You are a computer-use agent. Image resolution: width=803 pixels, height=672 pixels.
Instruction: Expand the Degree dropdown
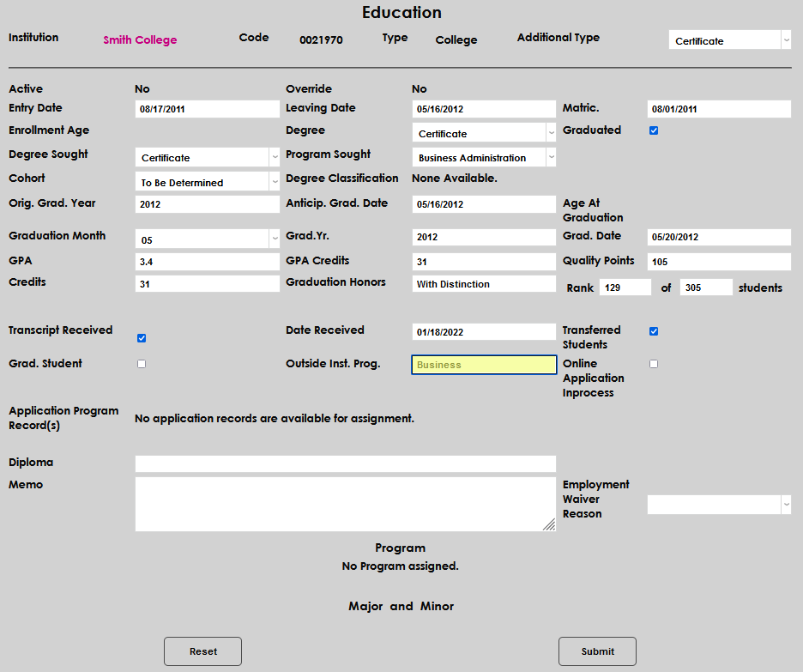[484, 133]
